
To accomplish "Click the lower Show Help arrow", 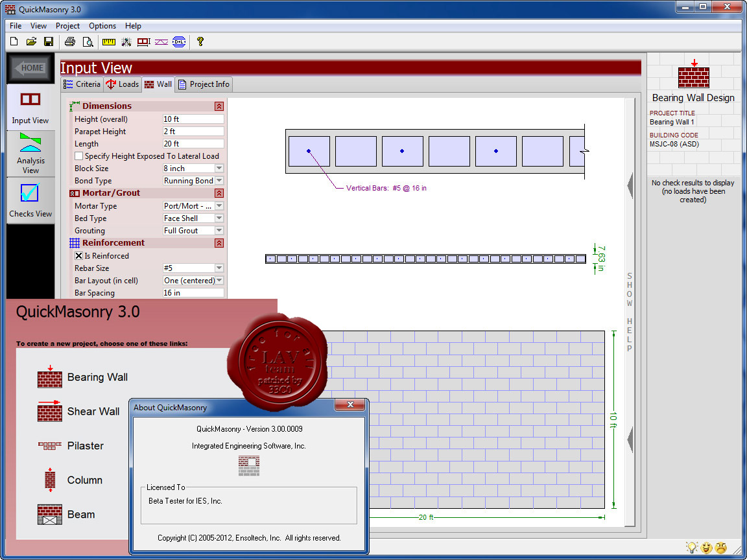I will 630,439.
